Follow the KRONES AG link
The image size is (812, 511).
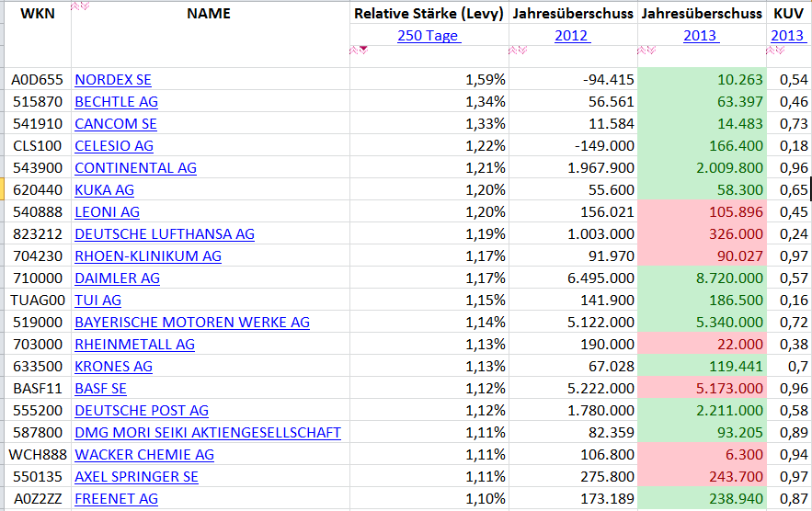tap(113, 367)
